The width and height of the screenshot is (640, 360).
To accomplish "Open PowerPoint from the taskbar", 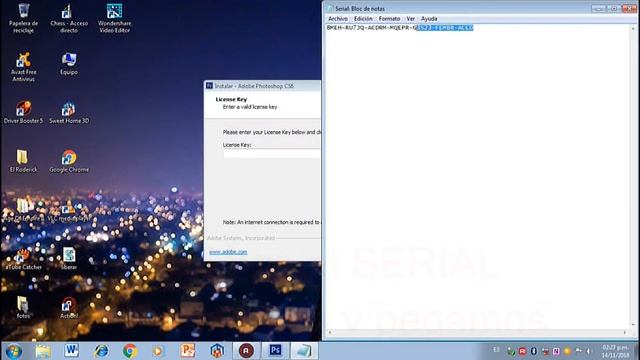I will pyautogui.click(x=188, y=351).
